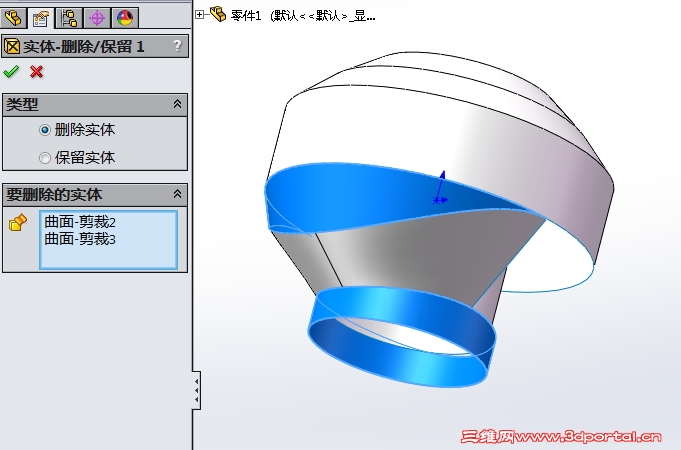Switch to the PropertyManager tab

point(40,18)
